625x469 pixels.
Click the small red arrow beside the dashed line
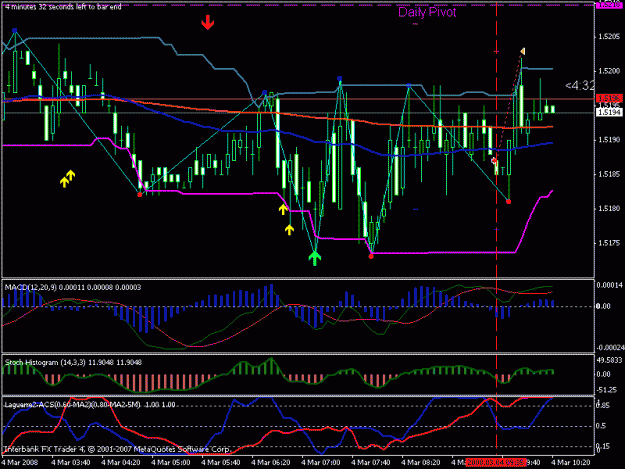tap(494, 161)
